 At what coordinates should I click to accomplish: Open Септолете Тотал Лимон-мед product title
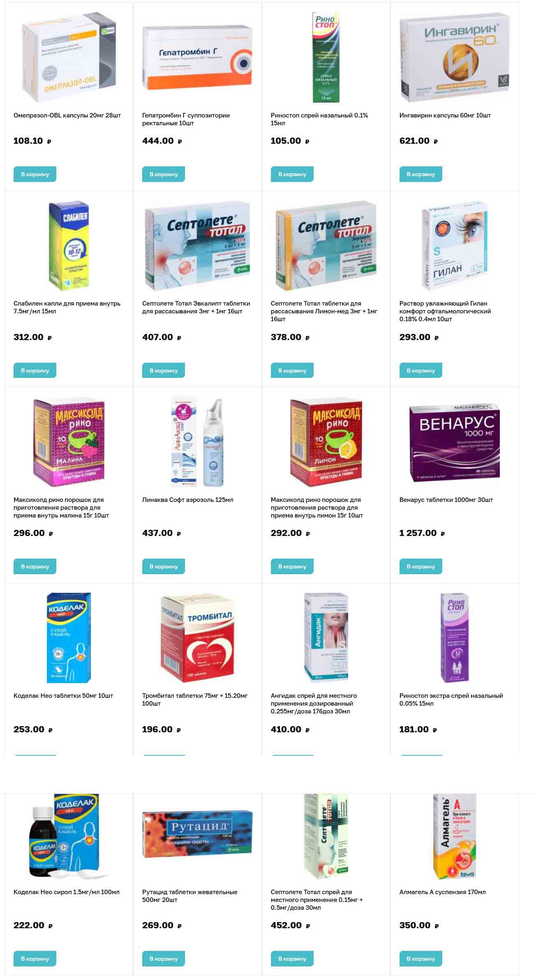tap(324, 311)
